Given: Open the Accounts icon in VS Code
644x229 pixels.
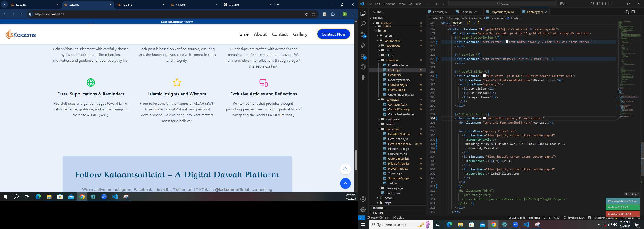Looking at the screenshot, I should [x=363, y=199].
